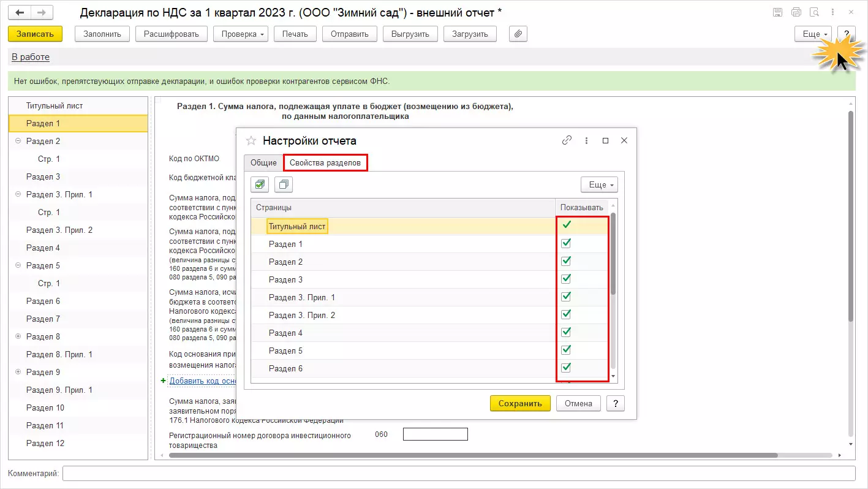Screen dimensions: 868x489
Task: Uncheck Показывать for Раздел 1
Action: [567, 244]
